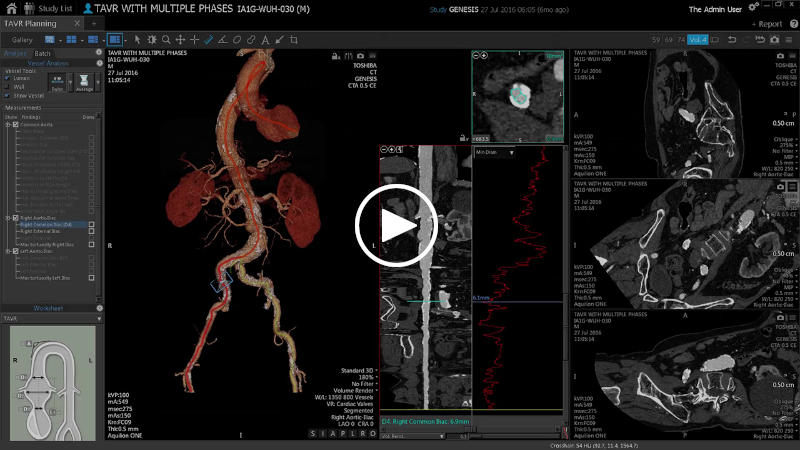Screen dimensions: 800x450
Task: Select phase 69
Action: click(x=668, y=40)
